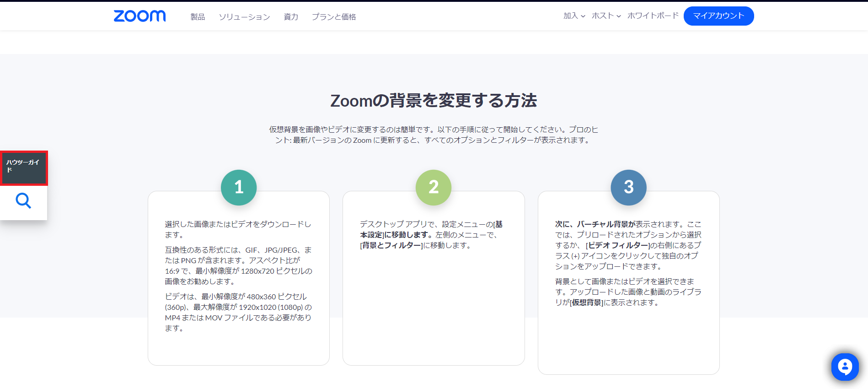Click the teal step 1 circle
The height and width of the screenshot is (389, 868).
pos(239,187)
